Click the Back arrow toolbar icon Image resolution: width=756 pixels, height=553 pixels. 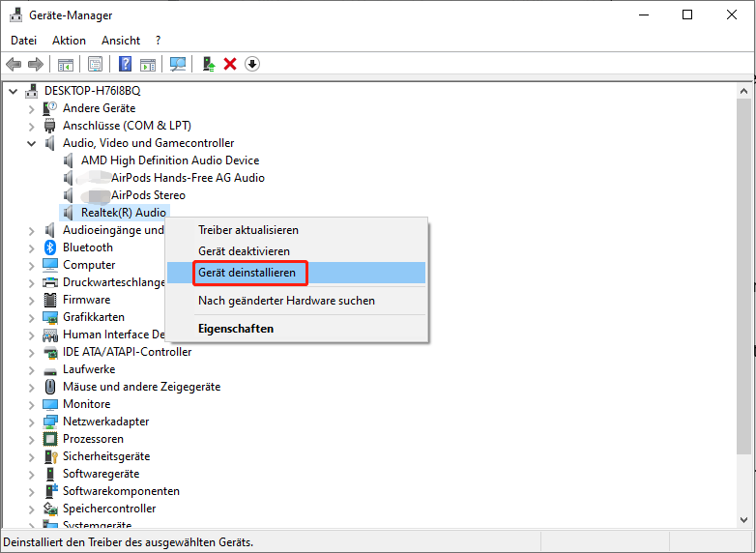pos(14,64)
